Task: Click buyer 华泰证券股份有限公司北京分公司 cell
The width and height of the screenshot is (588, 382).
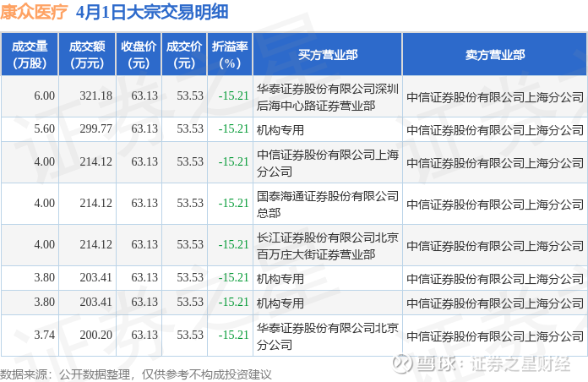Action: pyautogui.click(x=328, y=336)
